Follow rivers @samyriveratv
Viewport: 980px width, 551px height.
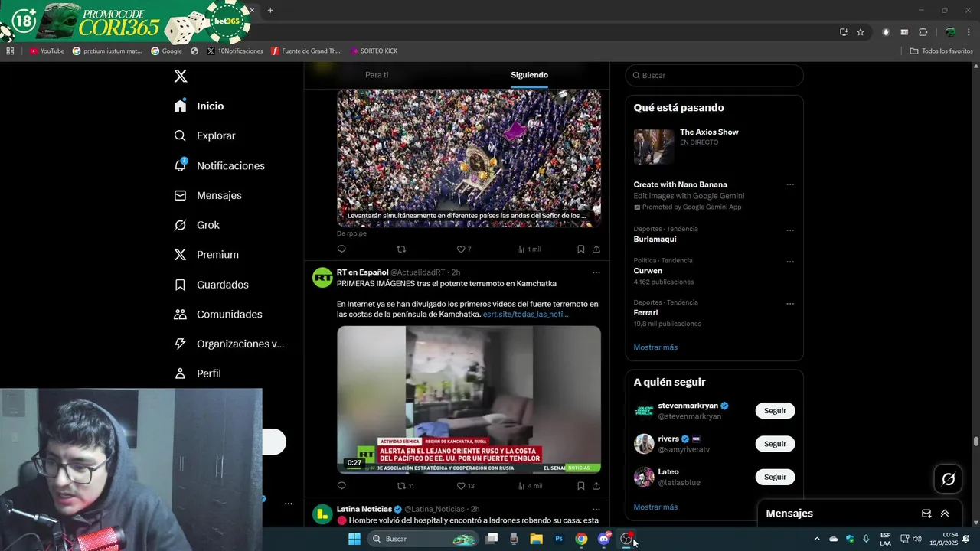[x=775, y=444]
